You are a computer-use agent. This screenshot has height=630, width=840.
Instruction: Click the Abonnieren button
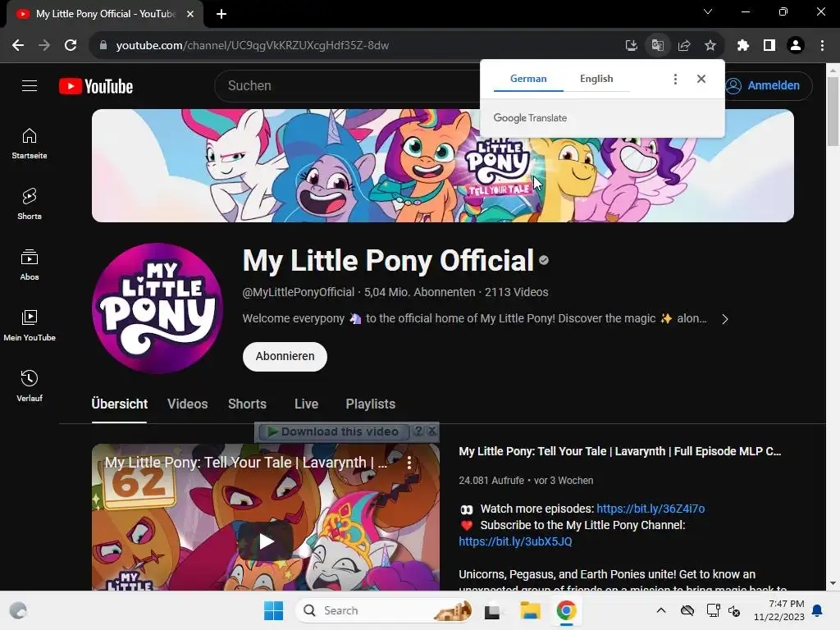tap(285, 356)
